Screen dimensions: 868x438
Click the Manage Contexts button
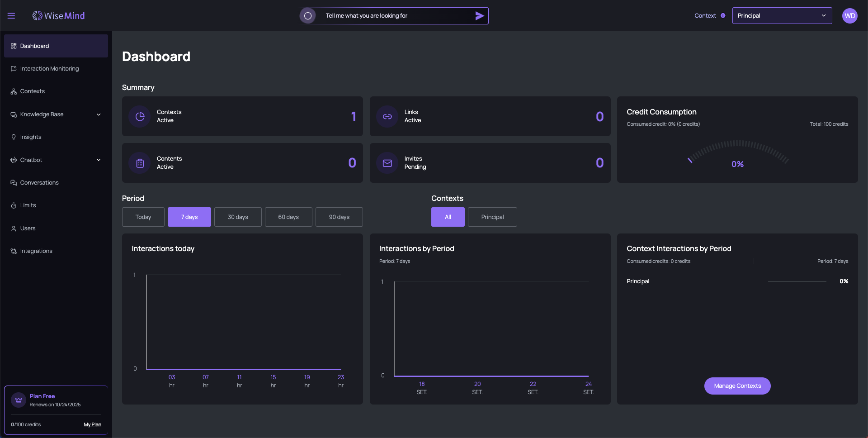point(737,386)
